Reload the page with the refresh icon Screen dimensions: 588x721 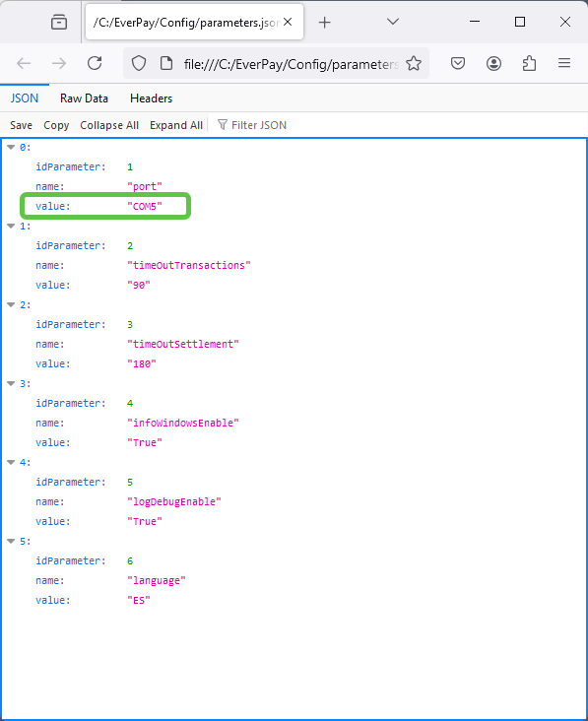[x=95, y=63]
